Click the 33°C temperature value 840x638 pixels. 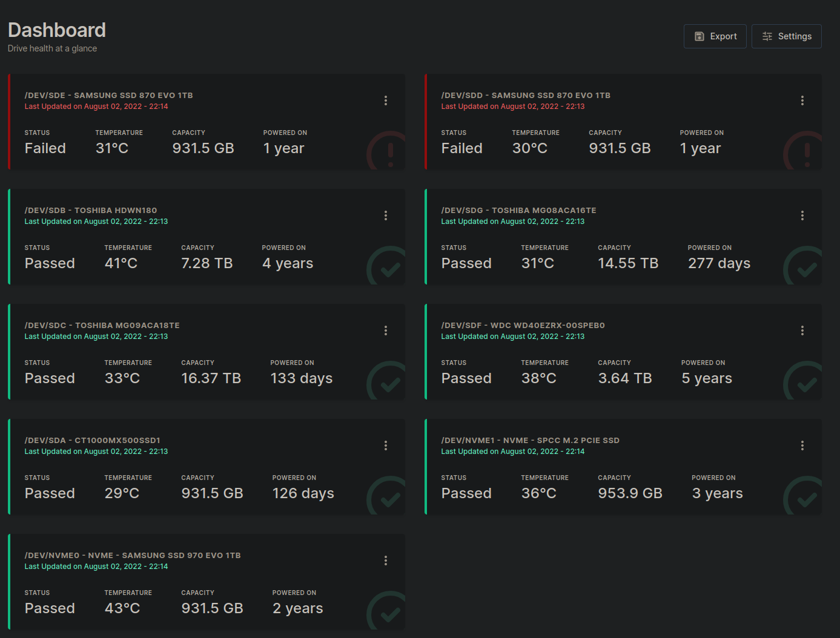tap(122, 378)
